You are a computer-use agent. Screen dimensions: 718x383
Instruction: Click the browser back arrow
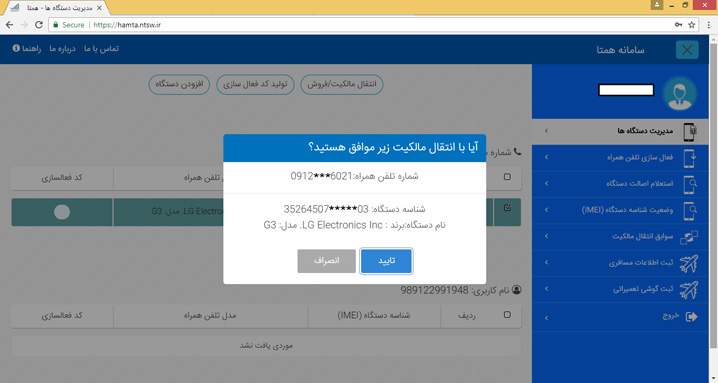10,25
